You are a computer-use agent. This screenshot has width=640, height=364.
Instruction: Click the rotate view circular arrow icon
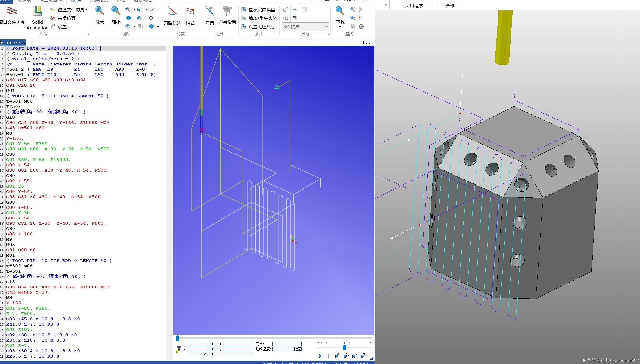click(x=151, y=18)
